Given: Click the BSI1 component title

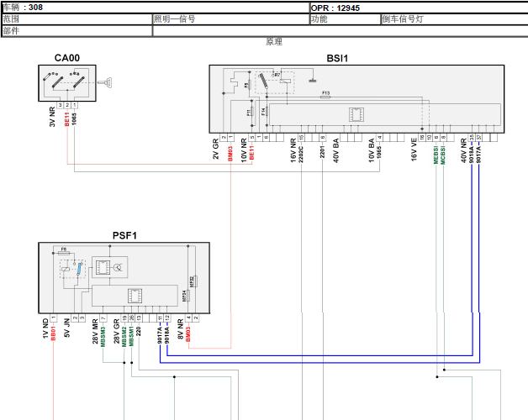Looking at the screenshot, I should coord(337,57).
